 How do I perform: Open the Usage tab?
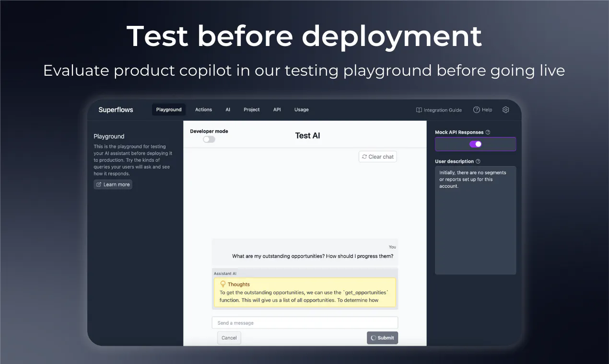(302, 110)
